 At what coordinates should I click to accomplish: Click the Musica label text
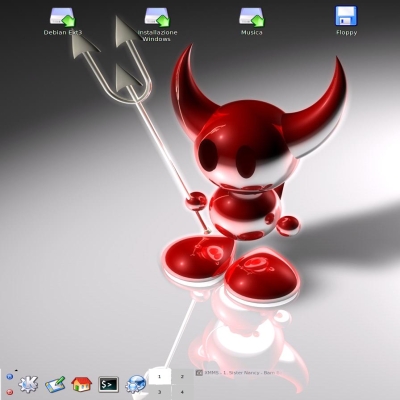[x=252, y=32]
